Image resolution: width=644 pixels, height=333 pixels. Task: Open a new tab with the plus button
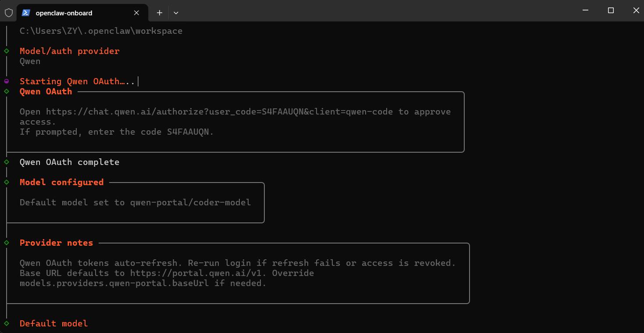pos(160,13)
